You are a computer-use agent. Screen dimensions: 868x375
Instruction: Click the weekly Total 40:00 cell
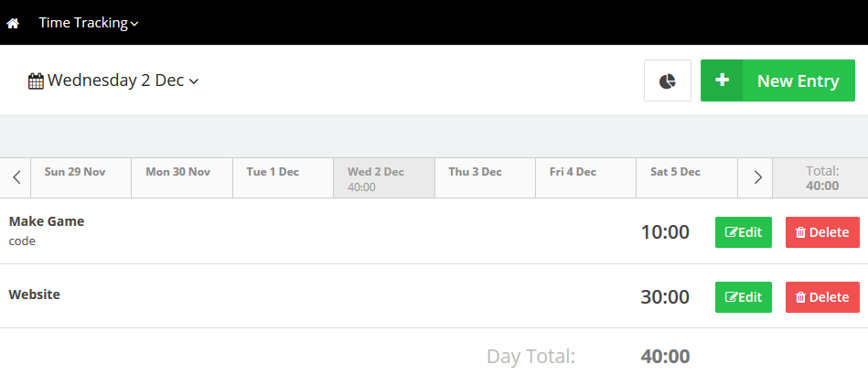(x=821, y=177)
